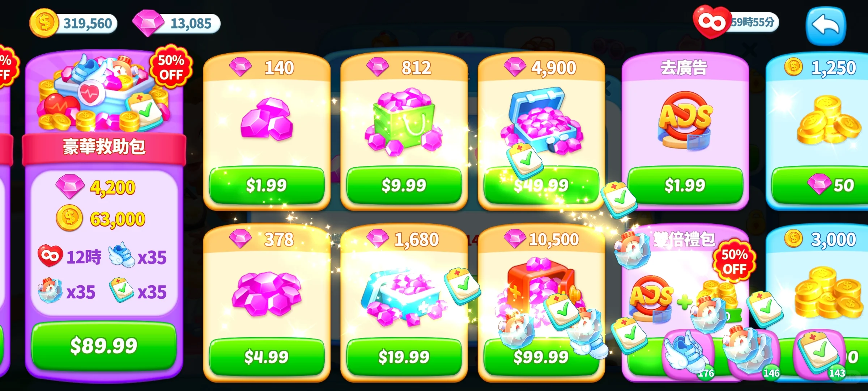
Task: Tap the infinite lives heart icon
Action: click(x=712, y=22)
